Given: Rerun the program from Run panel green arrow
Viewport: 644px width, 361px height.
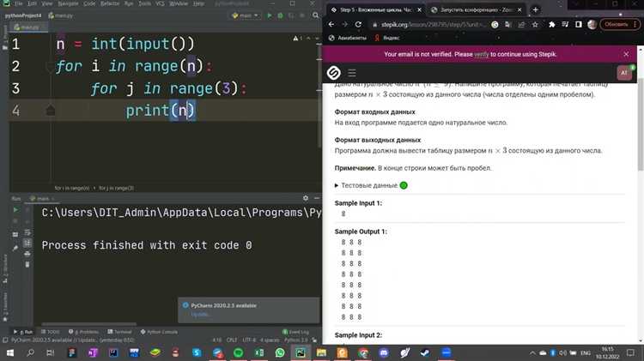Looking at the screenshot, I should (15, 209).
